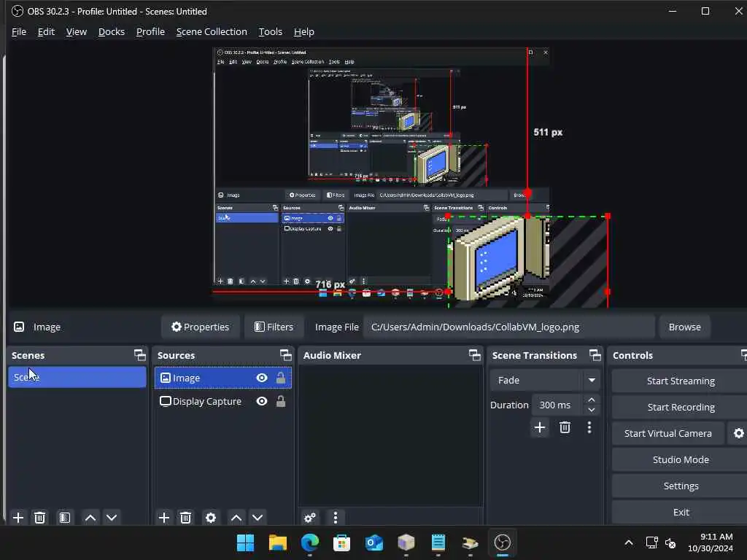Show hidden system tray icons chevron
747x560 pixels.
coord(629,542)
